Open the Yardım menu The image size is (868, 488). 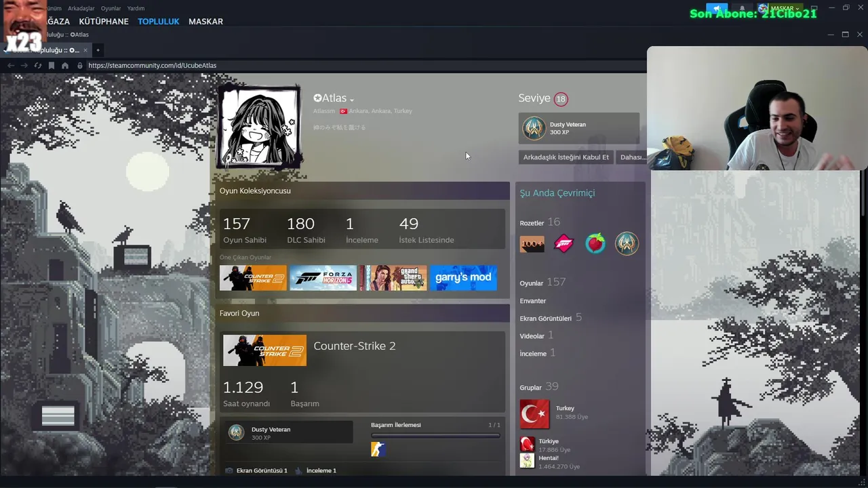pyautogui.click(x=136, y=9)
